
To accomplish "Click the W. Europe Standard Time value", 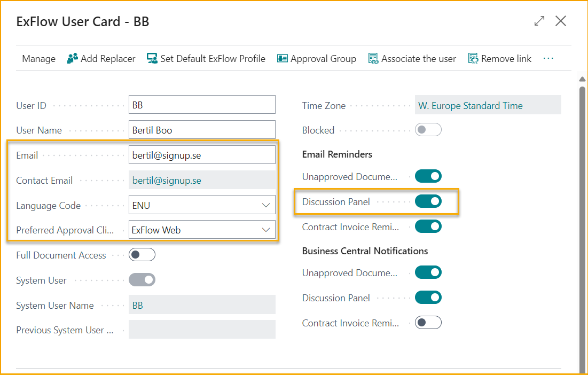I will point(470,105).
